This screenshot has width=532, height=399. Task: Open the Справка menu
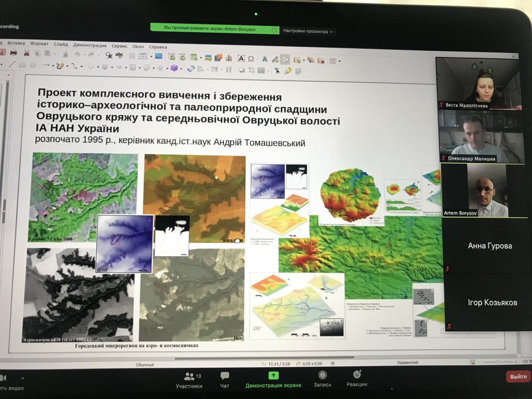pyautogui.click(x=158, y=47)
